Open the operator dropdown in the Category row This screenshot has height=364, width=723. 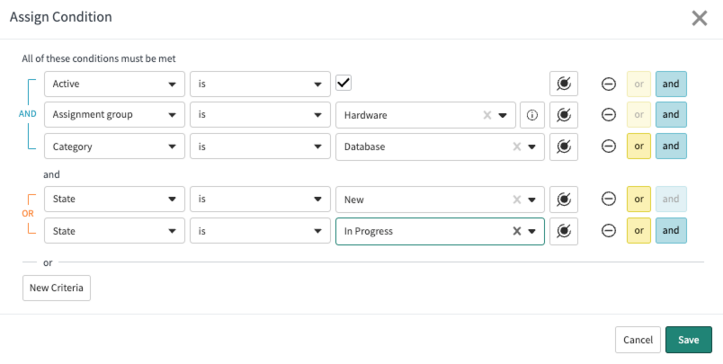[x=260, y=147]
